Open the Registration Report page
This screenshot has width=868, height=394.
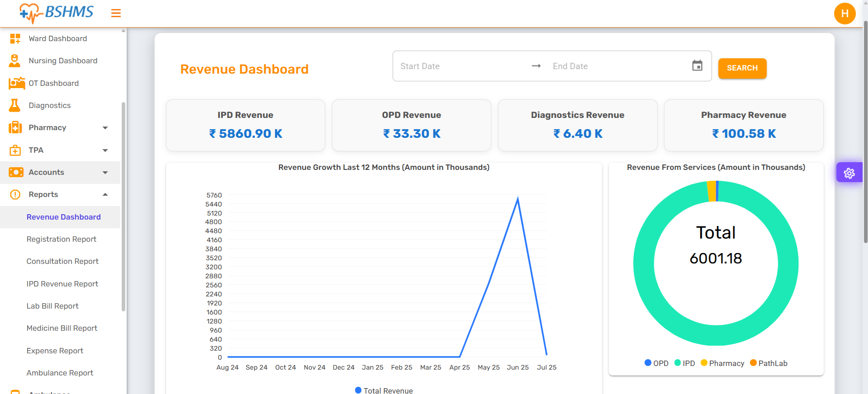click(x=61, y=239)
